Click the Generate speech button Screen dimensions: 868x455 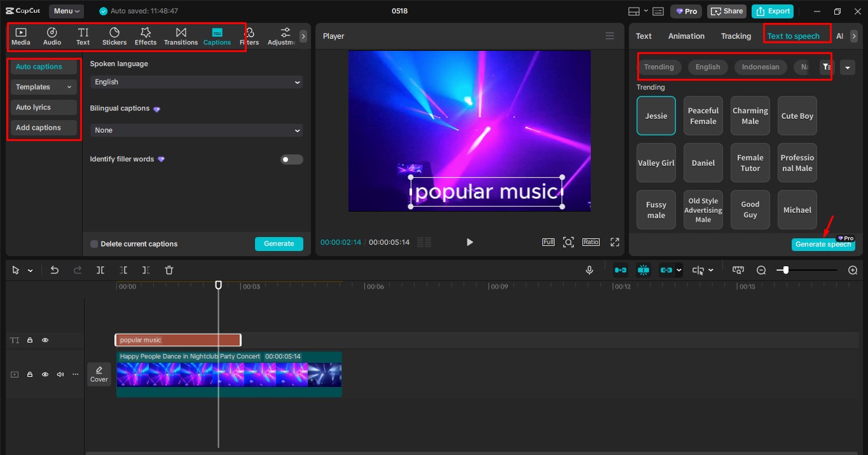tap(823, 244)
